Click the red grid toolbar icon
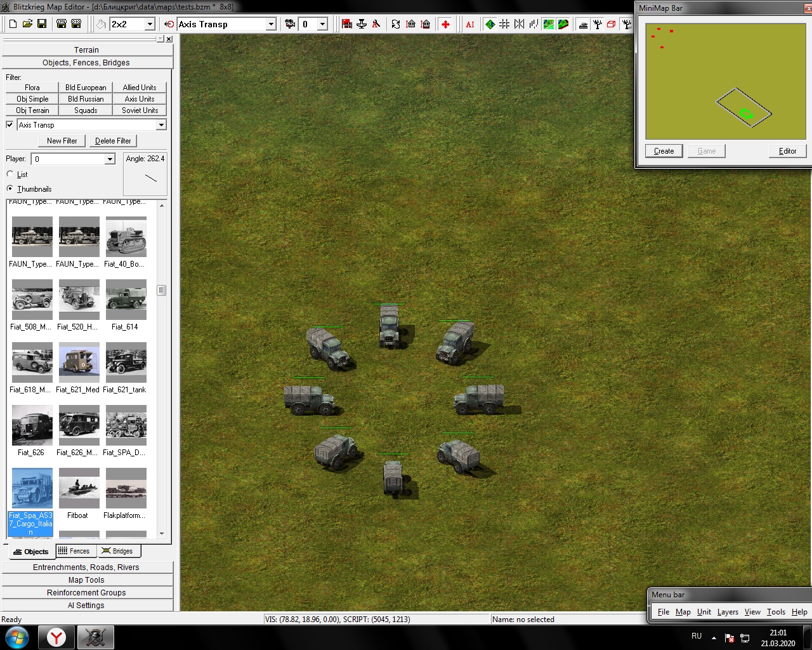 347,24
